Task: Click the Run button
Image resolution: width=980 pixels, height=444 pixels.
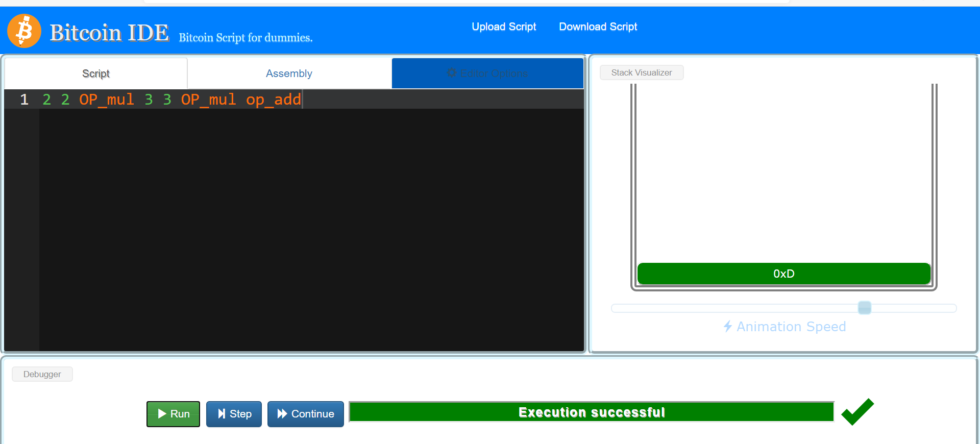Action: [173, 414]
